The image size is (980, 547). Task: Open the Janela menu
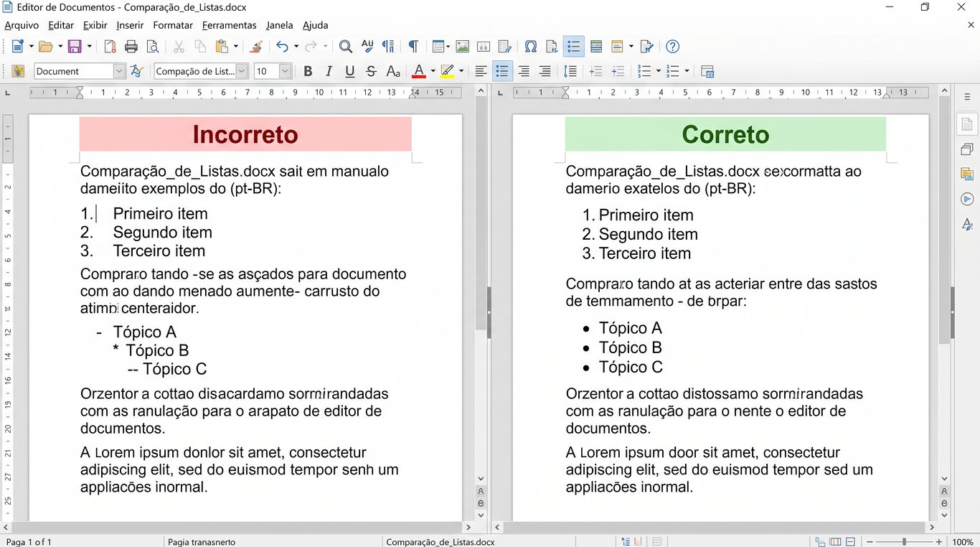tap(279, 25)
